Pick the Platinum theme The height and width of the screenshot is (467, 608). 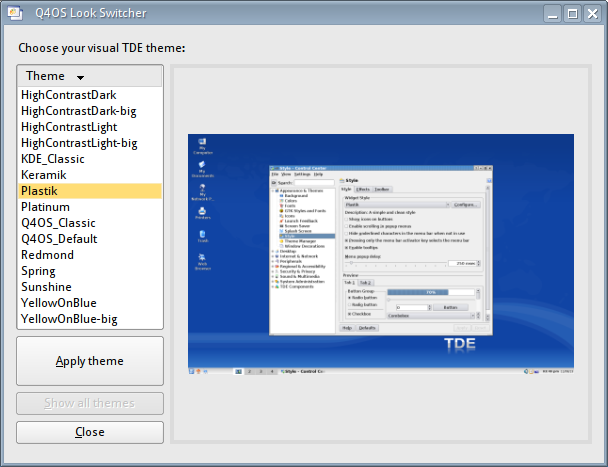pyautogui.click(x=90, y=207)
